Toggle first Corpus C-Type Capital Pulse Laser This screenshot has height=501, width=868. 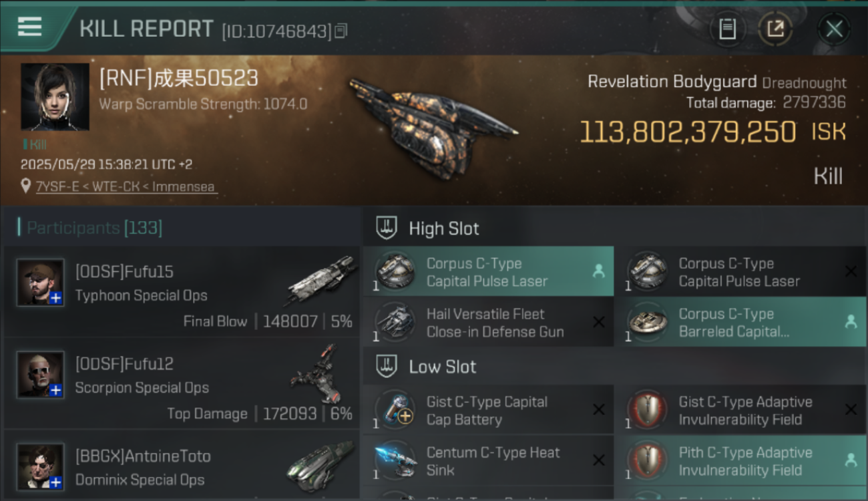pos(488,272)
